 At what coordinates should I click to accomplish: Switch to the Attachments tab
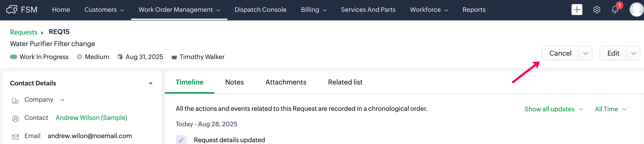tap(286, 82)
